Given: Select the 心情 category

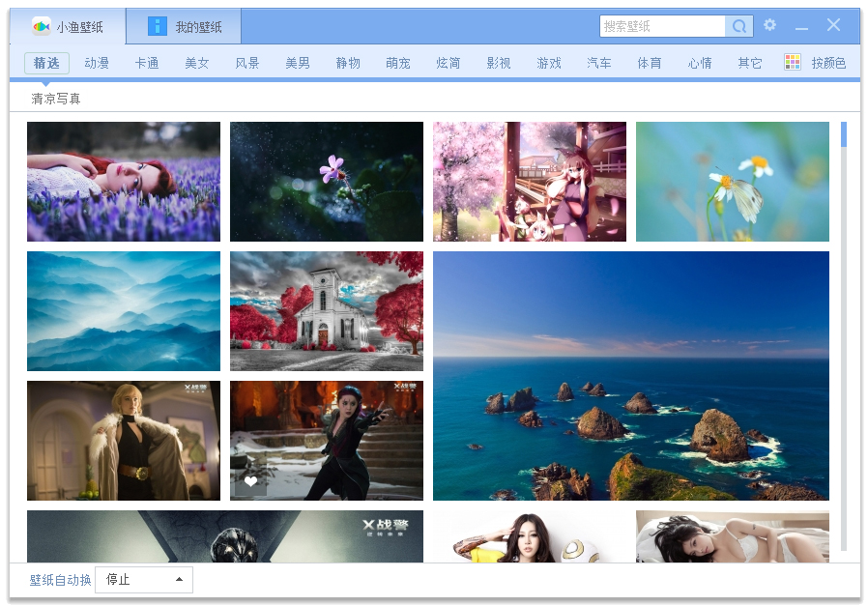Looking at the screenshot, I should click(x=700, y=63).
